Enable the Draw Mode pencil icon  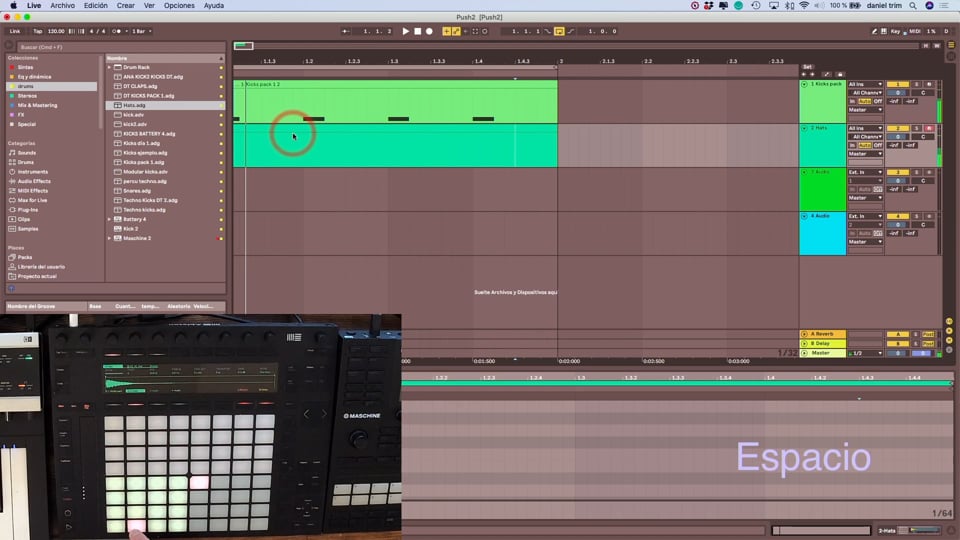point(874,31)
